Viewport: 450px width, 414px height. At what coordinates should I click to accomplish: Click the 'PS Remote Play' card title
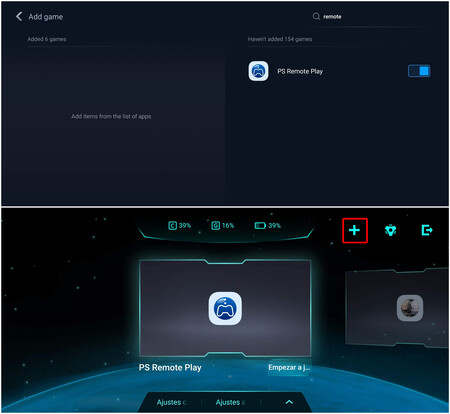tap(170, 368)
